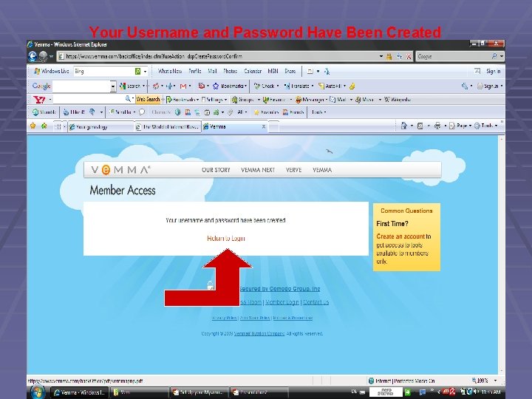Screen dimensions: 532x399
Task: Click the yellow highlighter icon
Action: [x=352, y=86]
